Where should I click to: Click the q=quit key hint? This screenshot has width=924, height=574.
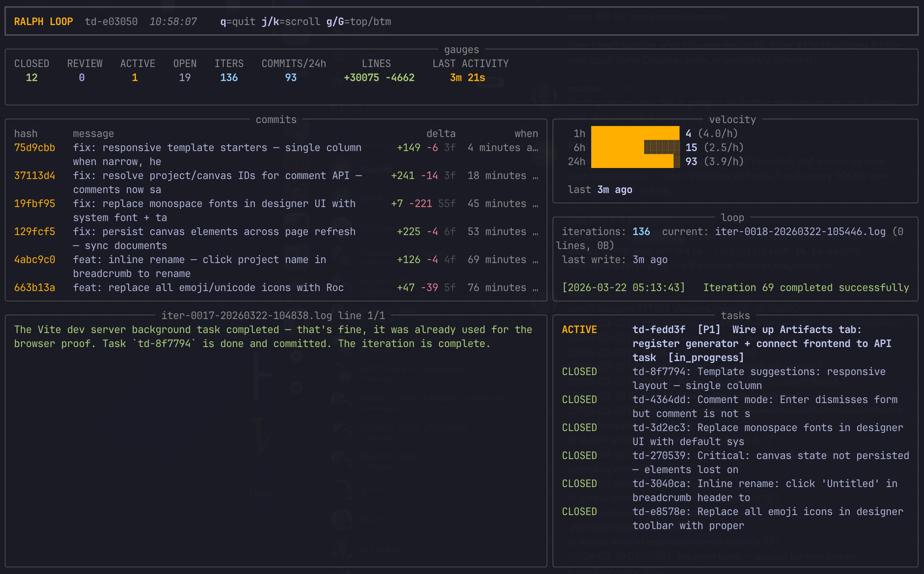click(238, 22)
